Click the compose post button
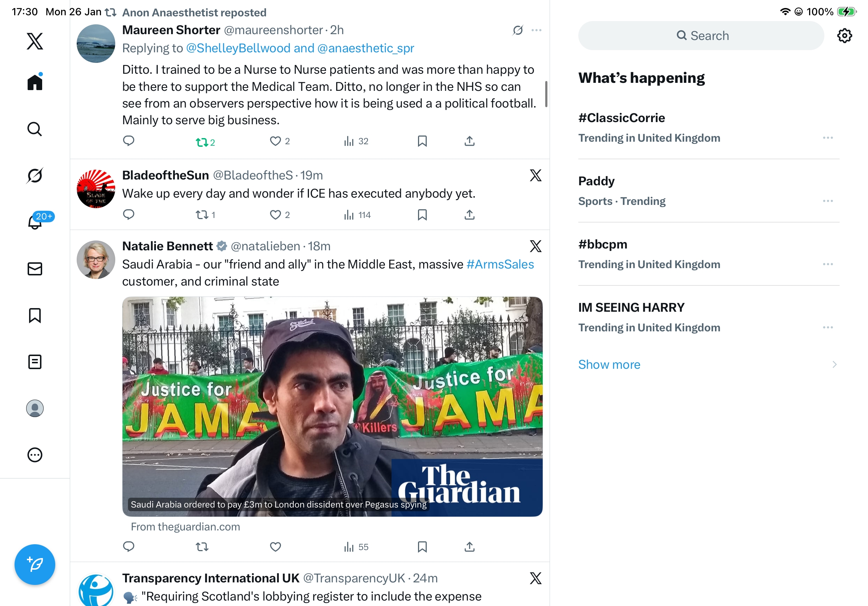 click(35, 564)
